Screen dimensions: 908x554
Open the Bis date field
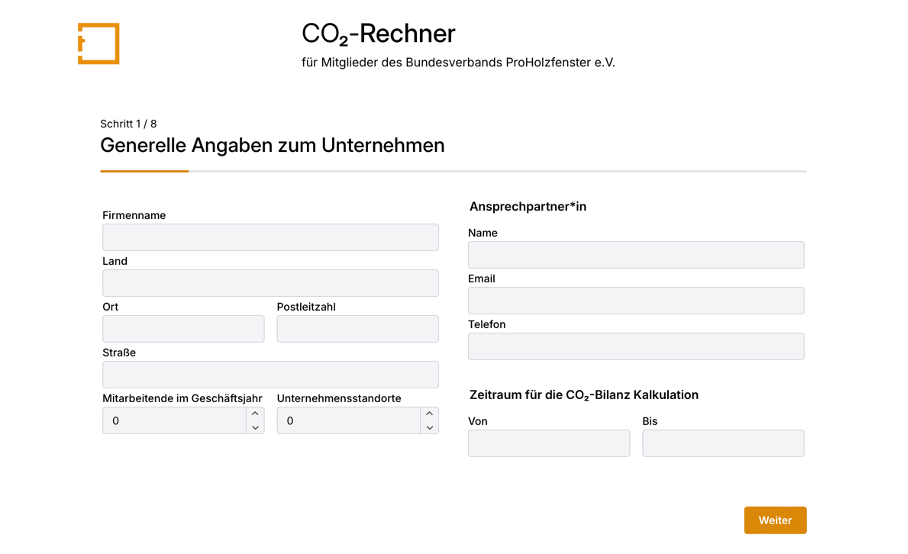click(x=723, y=443)
